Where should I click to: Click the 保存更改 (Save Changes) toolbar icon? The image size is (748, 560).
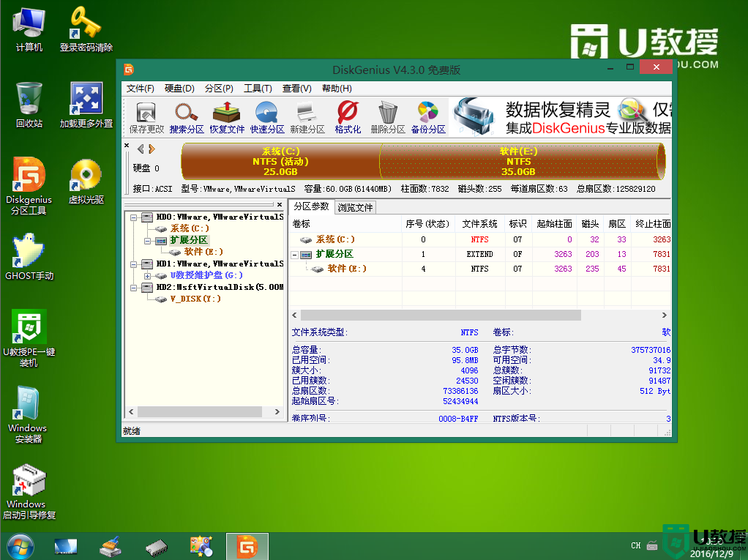pos(146,118)
